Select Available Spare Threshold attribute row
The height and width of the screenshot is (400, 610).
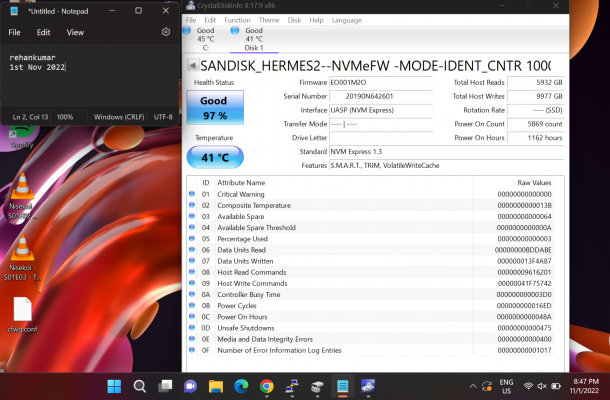[x=370, y=228]
